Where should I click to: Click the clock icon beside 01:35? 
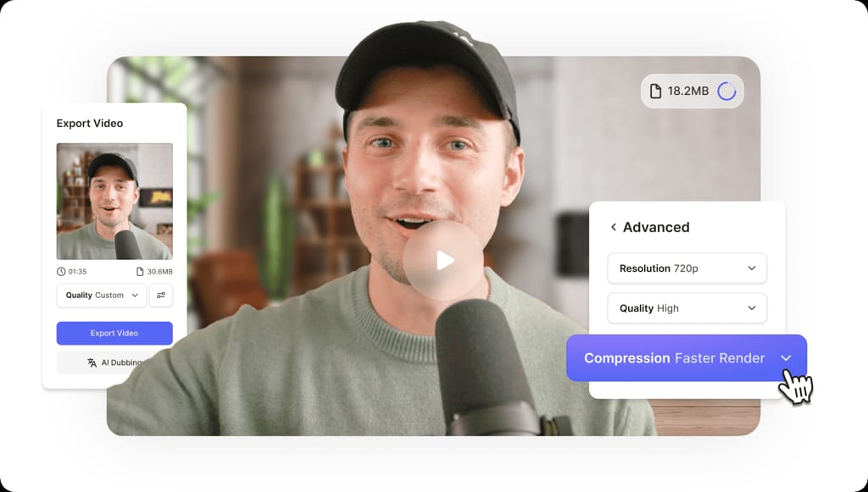(x=61, y=272)
